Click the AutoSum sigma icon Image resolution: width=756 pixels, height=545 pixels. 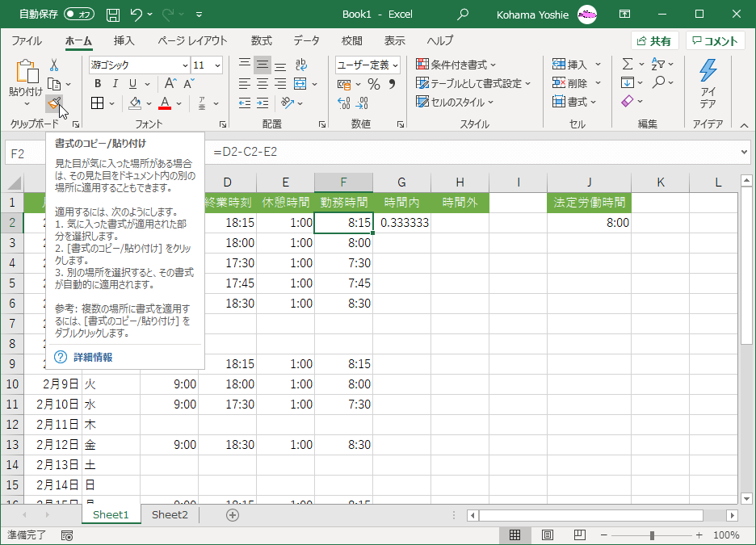[x=628, y=65]
